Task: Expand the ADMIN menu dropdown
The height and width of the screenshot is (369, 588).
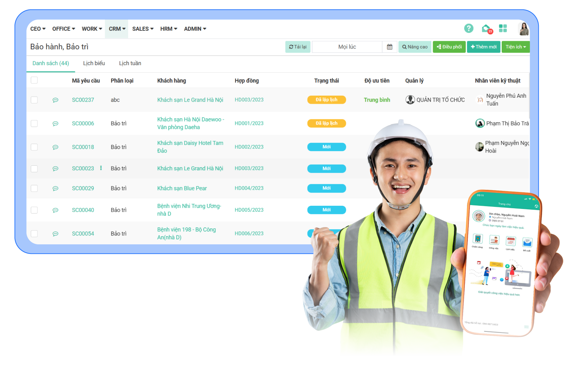Action: [x=195, y=29]
